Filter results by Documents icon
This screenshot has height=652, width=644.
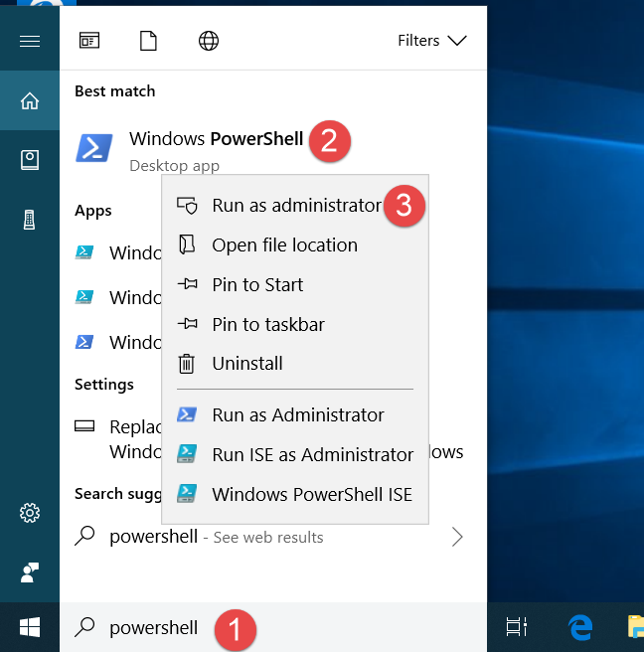coord(148,41)
